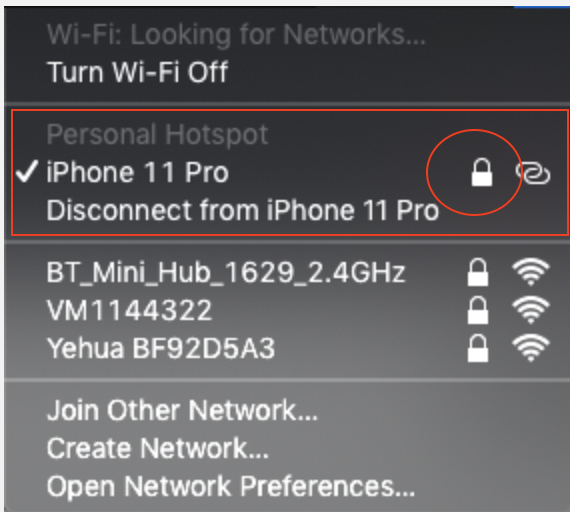Disconnect from iPhone 11 Pro

point(243,210)
